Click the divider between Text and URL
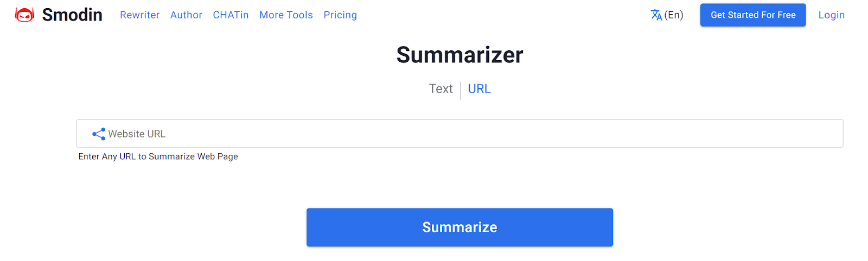The image size is (868, 261). (x=460, y=90)
